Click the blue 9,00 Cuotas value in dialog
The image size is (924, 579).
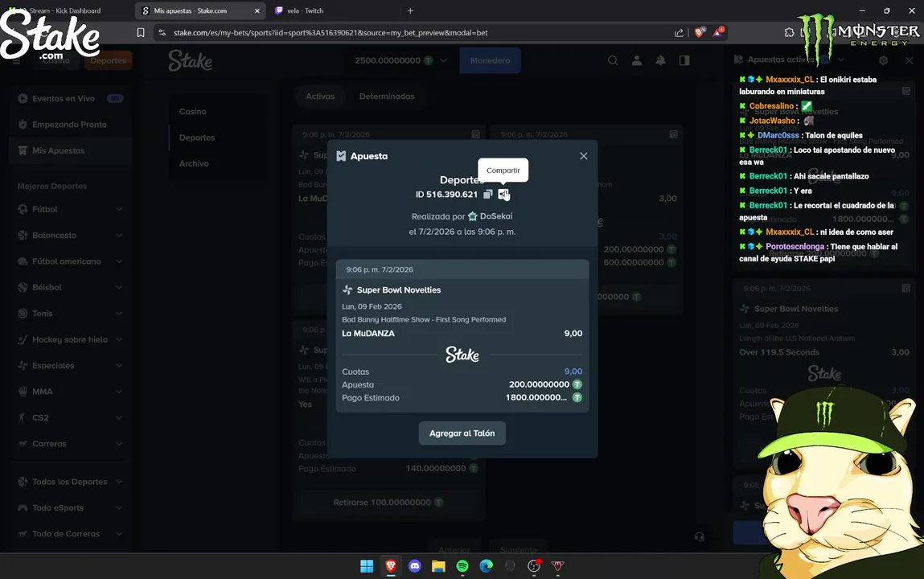[573, 372]
